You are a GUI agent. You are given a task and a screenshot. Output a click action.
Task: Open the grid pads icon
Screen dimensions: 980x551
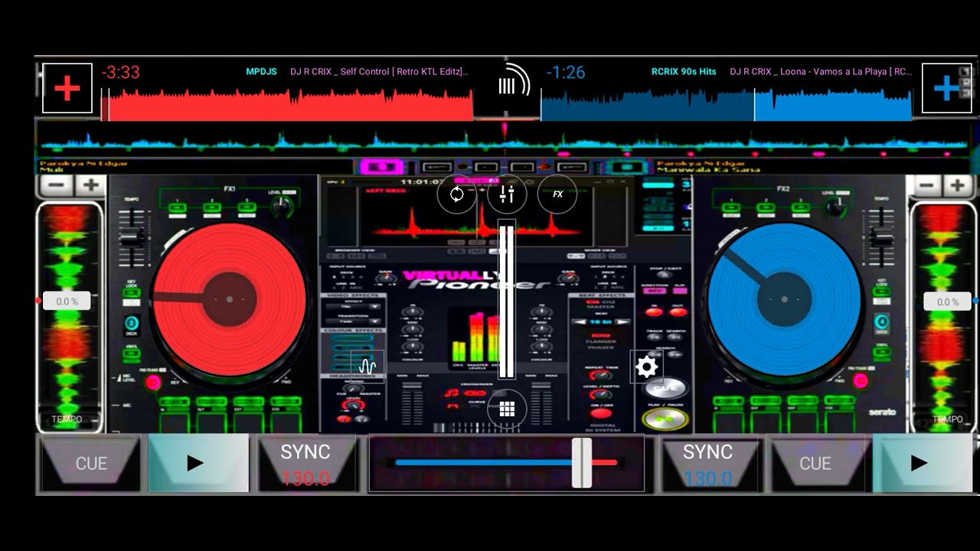coord(507,409)
